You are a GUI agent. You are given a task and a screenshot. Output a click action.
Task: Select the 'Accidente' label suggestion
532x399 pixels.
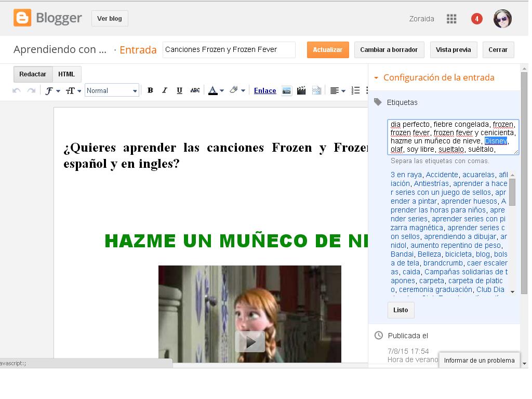pyautogui.click(x=442, y=175)
